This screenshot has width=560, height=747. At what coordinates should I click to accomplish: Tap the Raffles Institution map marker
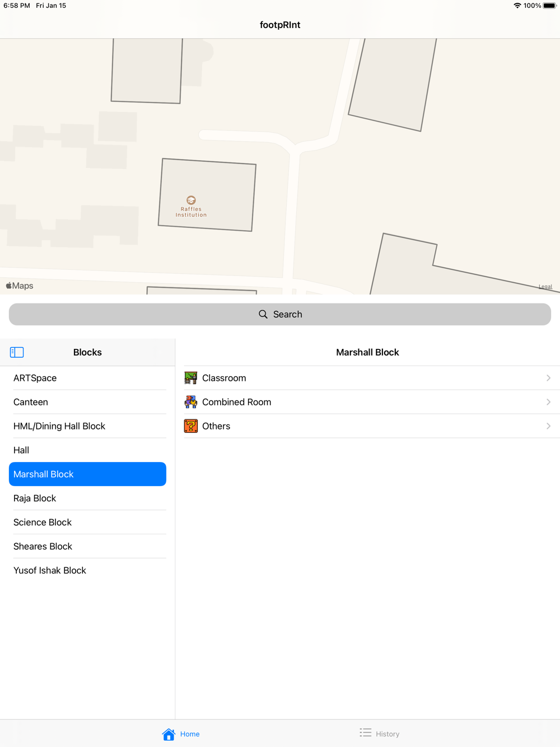click(x=191, y=200)
